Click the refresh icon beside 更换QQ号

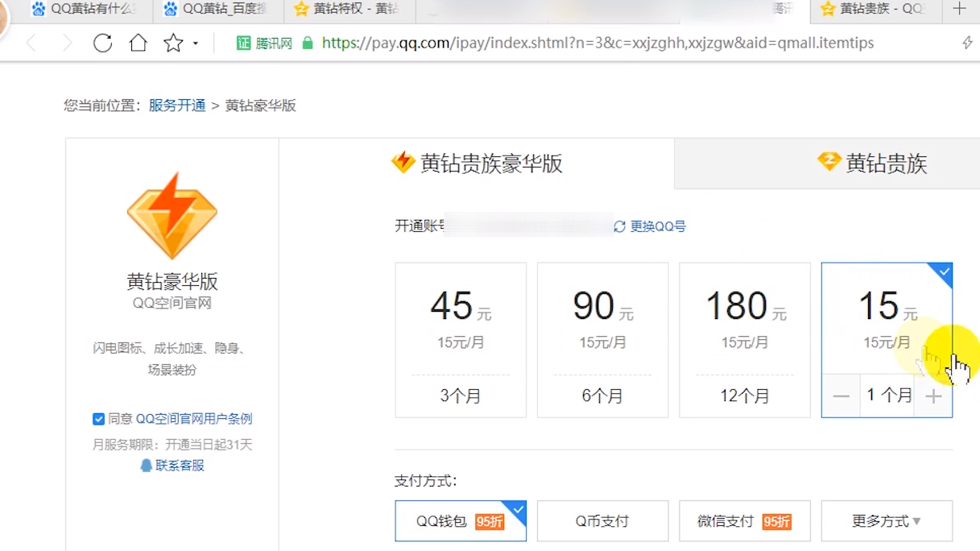point(619,226)
